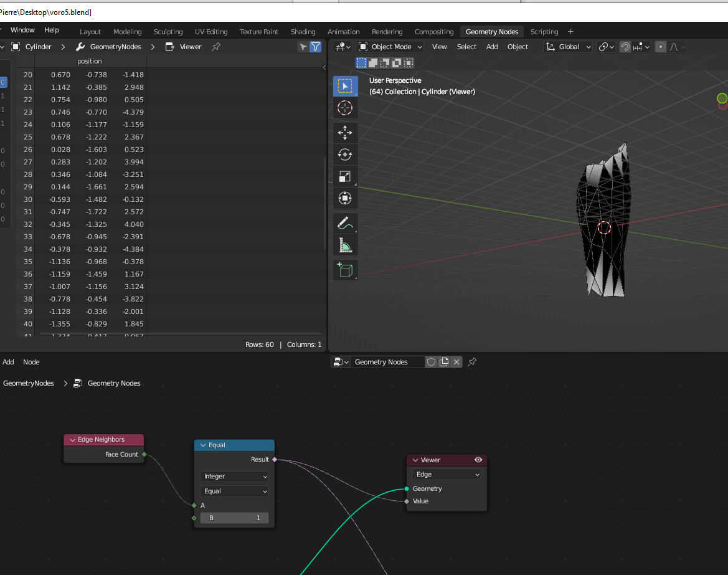The height and width of the screenshot is (575, 728).
Task: Click the Geometry Nodes group name field
Action: 388,362
